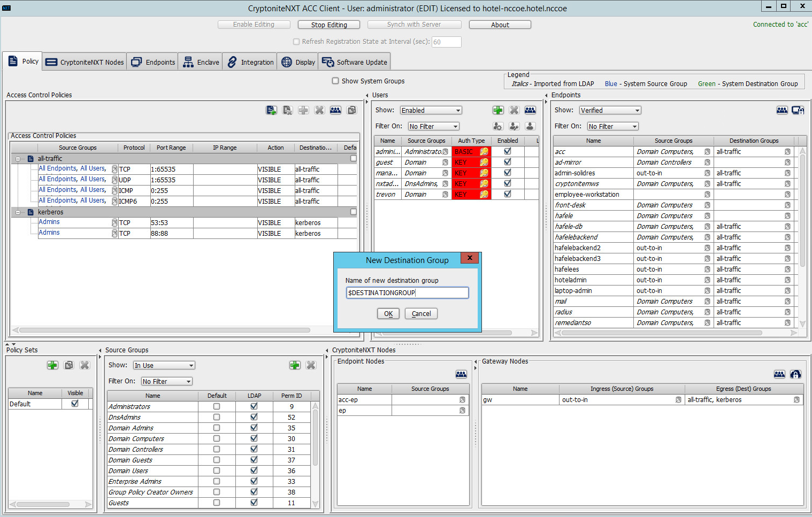Add a new user with green plus
Viewport: 812px width, 517px height.
click(x=498, y=110)
